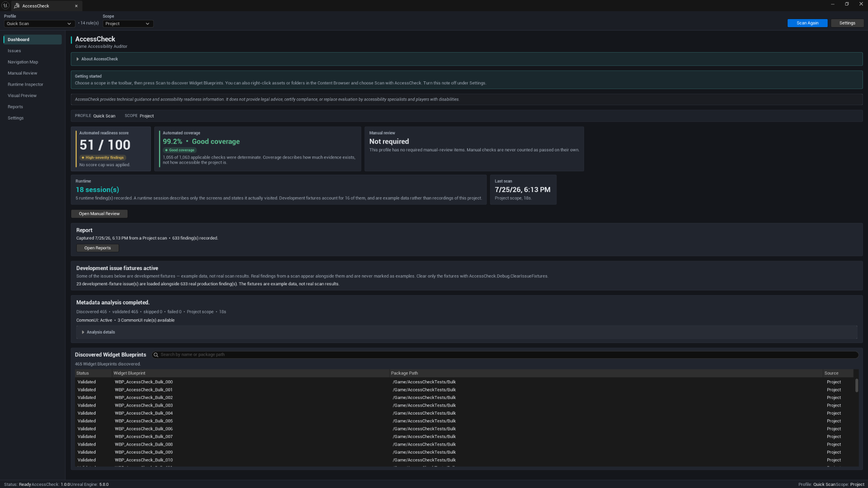Select row WBP_AccessCheck_Bulk_001
This screenshot has height=488, width=868.
tap(464, 390)
